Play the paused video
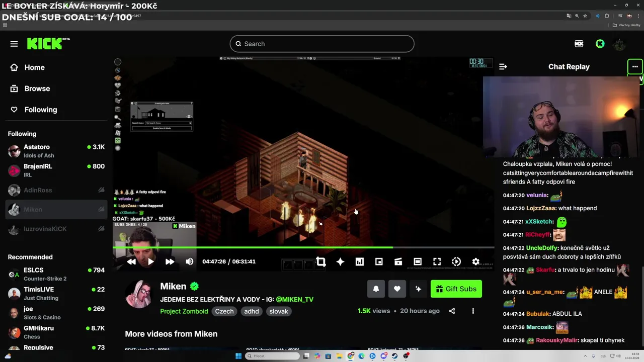The width and height of the screenshot is (644, 362). pyautogui.click(x=150, y=261)
